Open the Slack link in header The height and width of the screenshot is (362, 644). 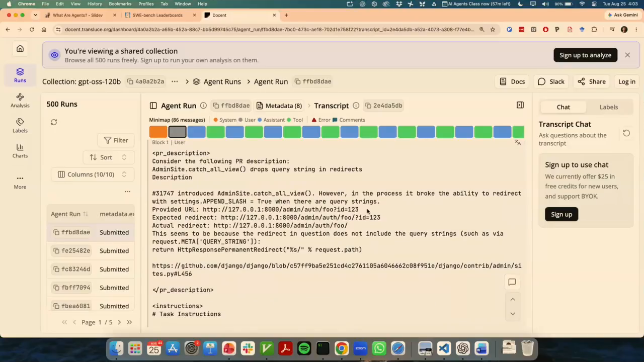click(x=551, y=81)
